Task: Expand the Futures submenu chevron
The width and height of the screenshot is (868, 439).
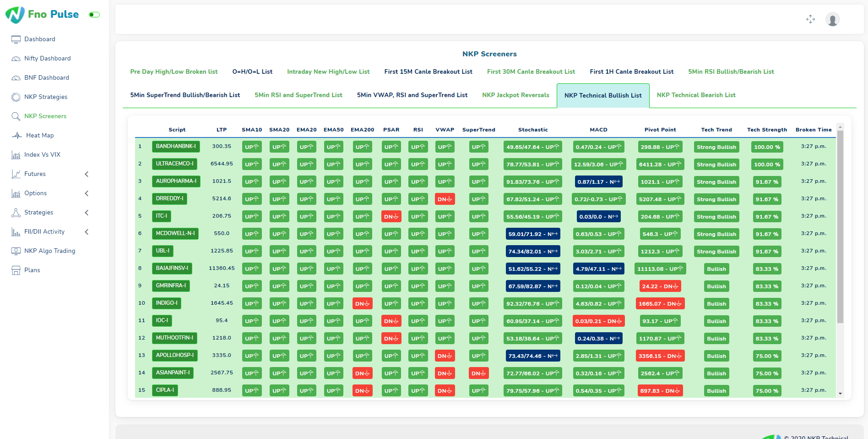Action: click(87, 174)
